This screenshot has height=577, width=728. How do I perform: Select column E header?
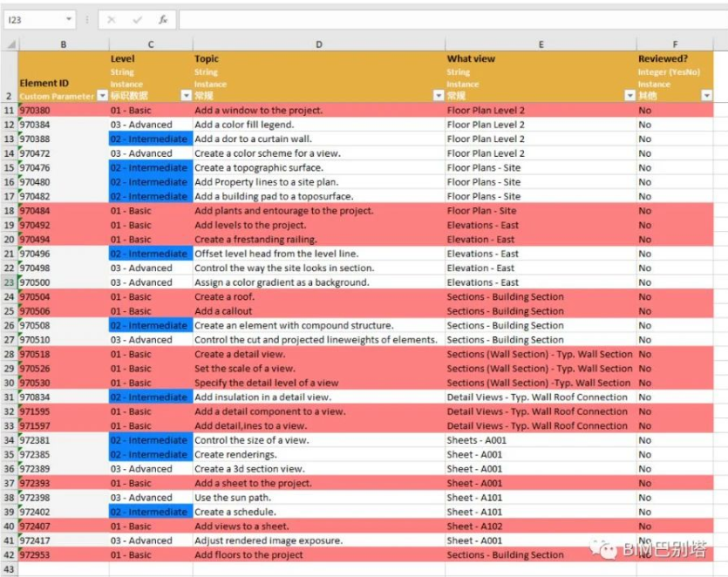pos(541,44)
